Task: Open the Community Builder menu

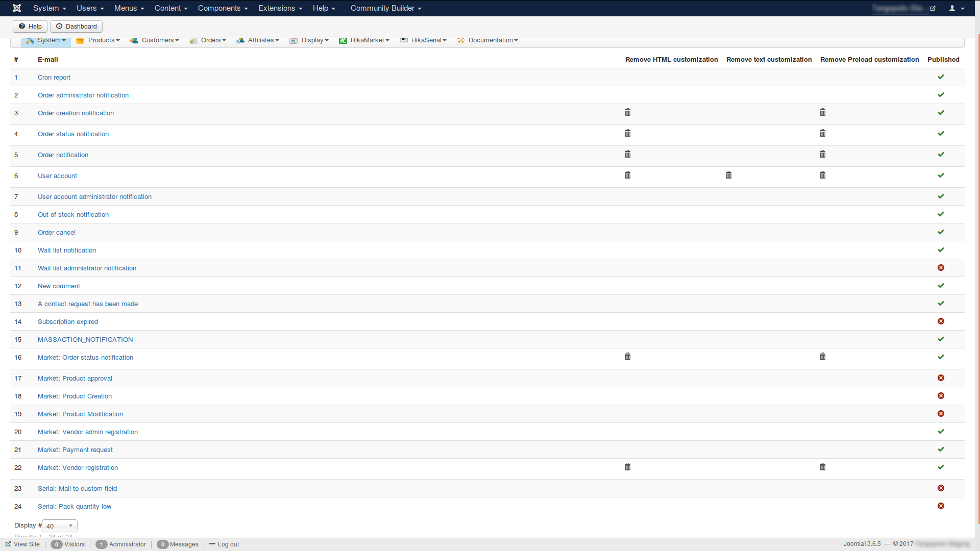Action: tap(386, 8)
